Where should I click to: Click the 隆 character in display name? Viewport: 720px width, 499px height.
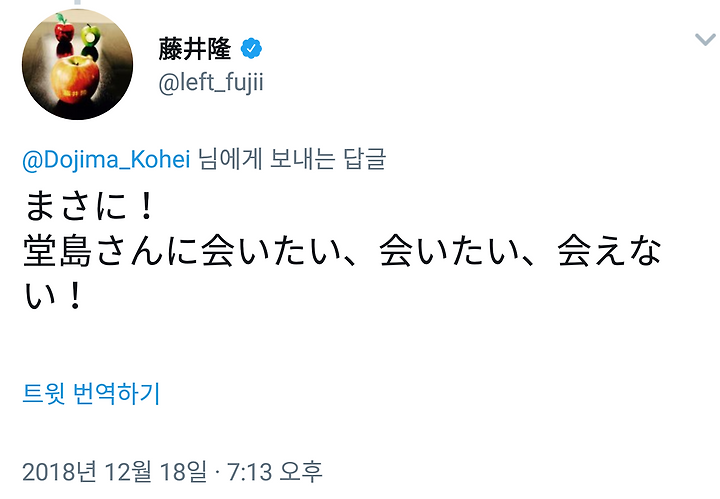click(219, 49)
